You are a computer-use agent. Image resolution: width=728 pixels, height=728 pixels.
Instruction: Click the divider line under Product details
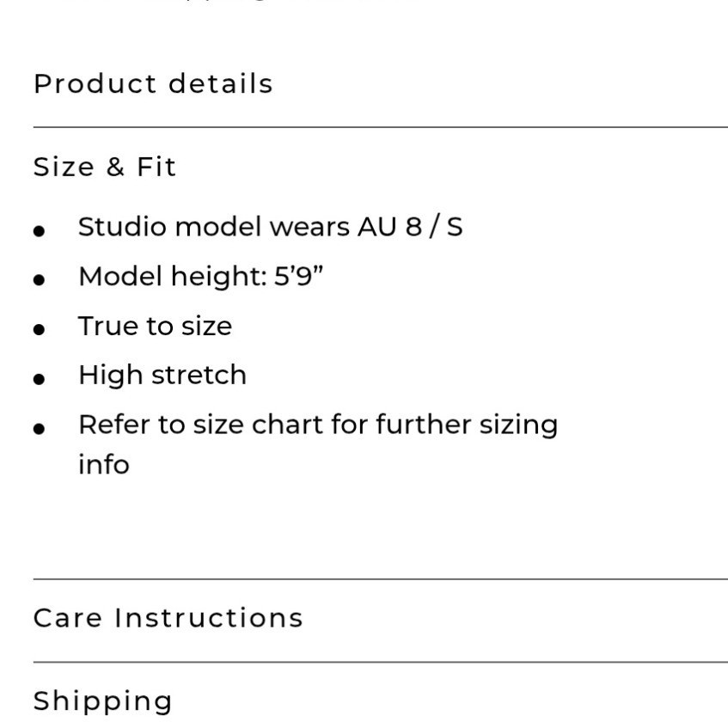click(380, 126)
